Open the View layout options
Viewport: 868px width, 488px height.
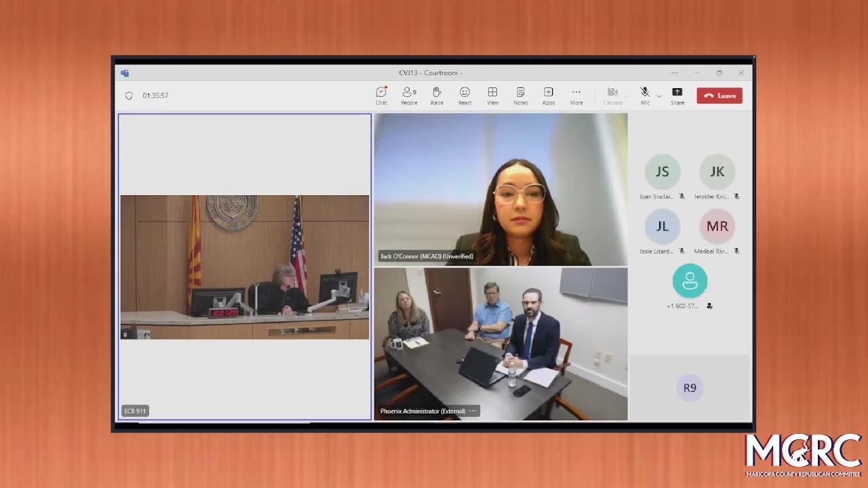click(492, 96)
